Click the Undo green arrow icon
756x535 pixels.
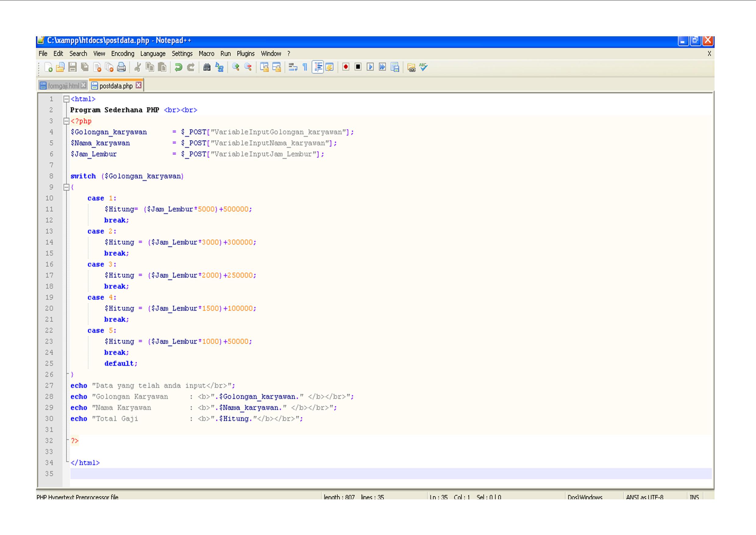click(178, 67)
